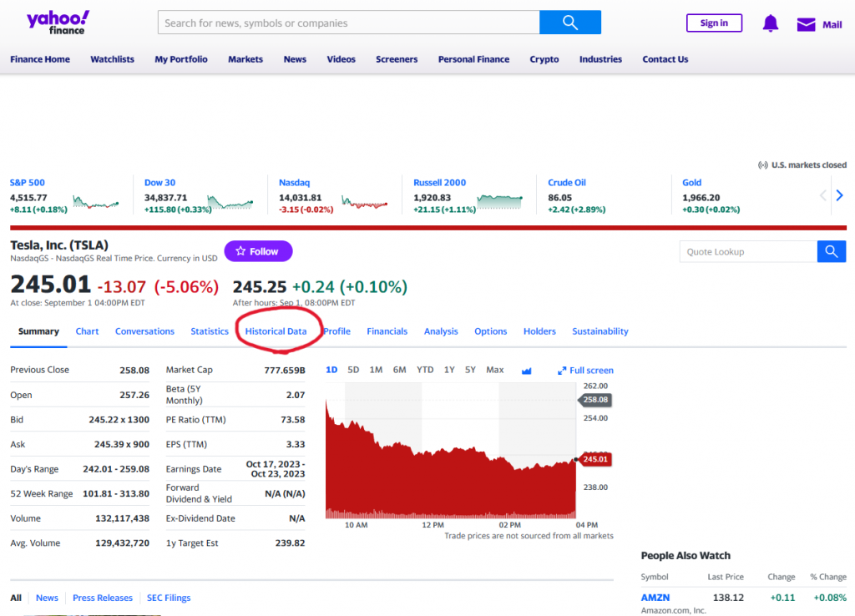The height and width of the screenshot is (616, 855).
Task: Switch to the Historical Data tab
Action: point(276,331)
